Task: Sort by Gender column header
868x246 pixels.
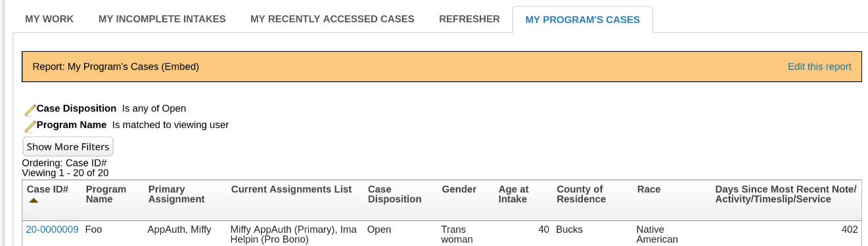Action: click(x=459, y=190)
